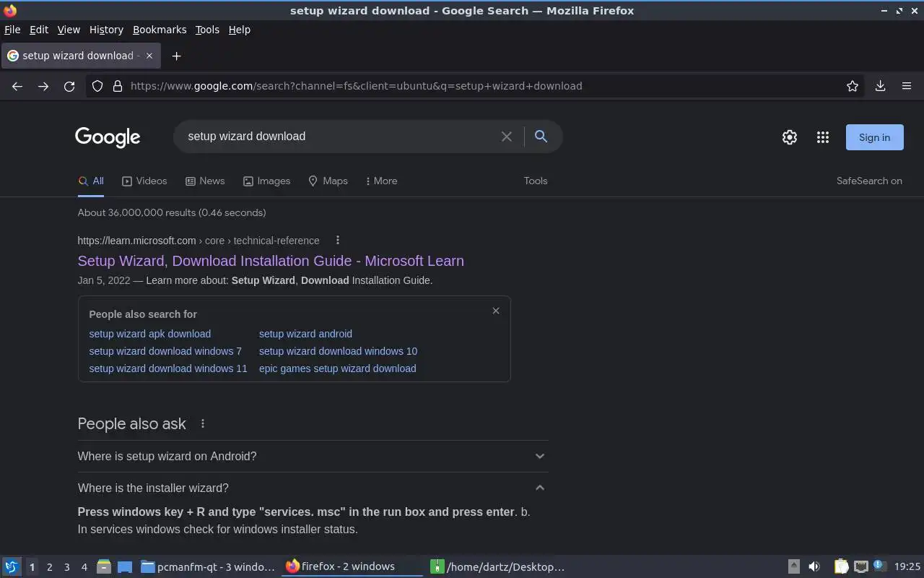Open the File menu
The height and width of the screenshot is (578, 924).
12,30
